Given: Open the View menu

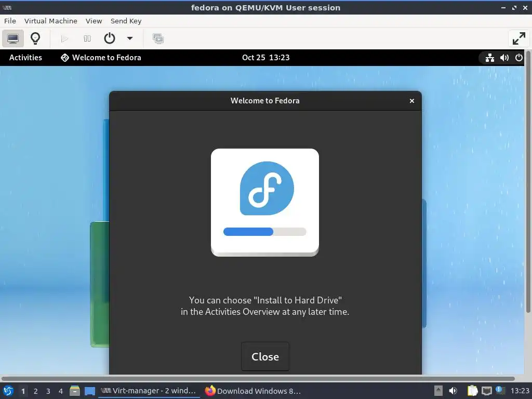Looking at the screenshot, I should pyautogui.click(x=94, y=21).
